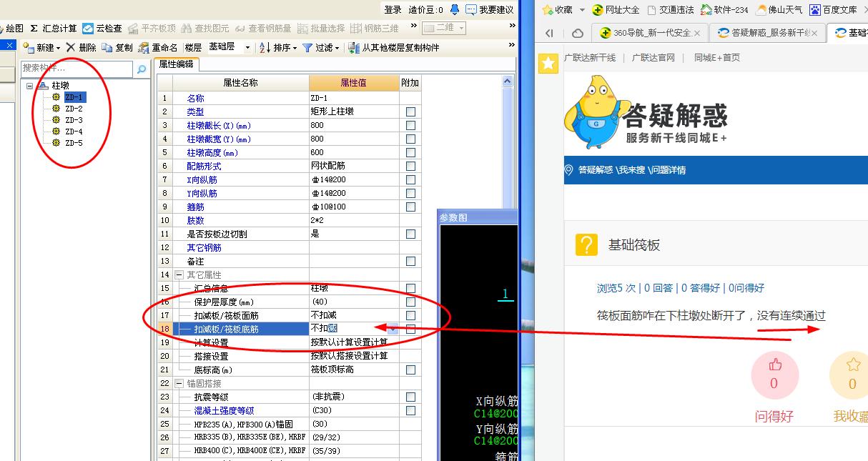
Task: Toggle 附加 checkbox for 柱墩截长 row
Action: point(410,125)
